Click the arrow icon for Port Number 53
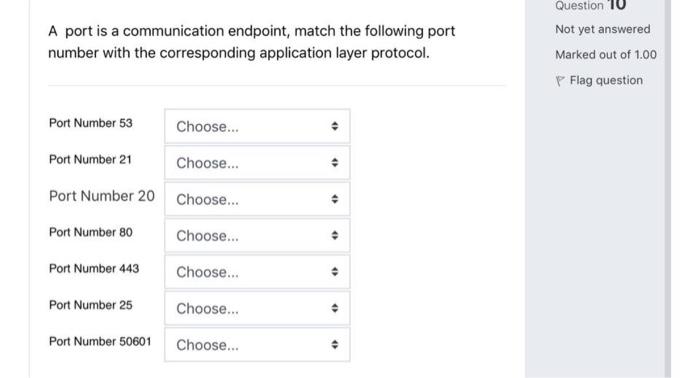The image size is (700, 378). 334,126
